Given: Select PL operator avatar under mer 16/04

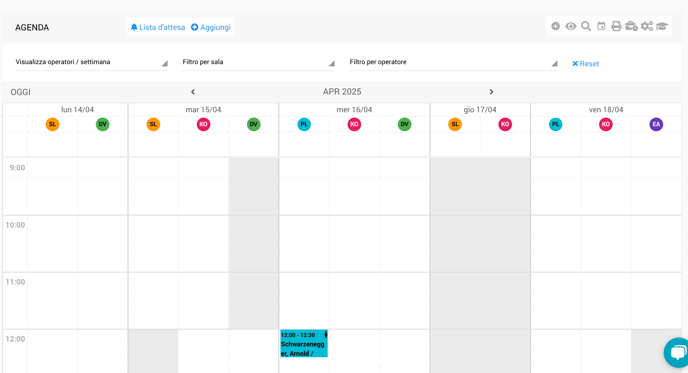Looking at the screenshot, I should (x=304, y=124).
